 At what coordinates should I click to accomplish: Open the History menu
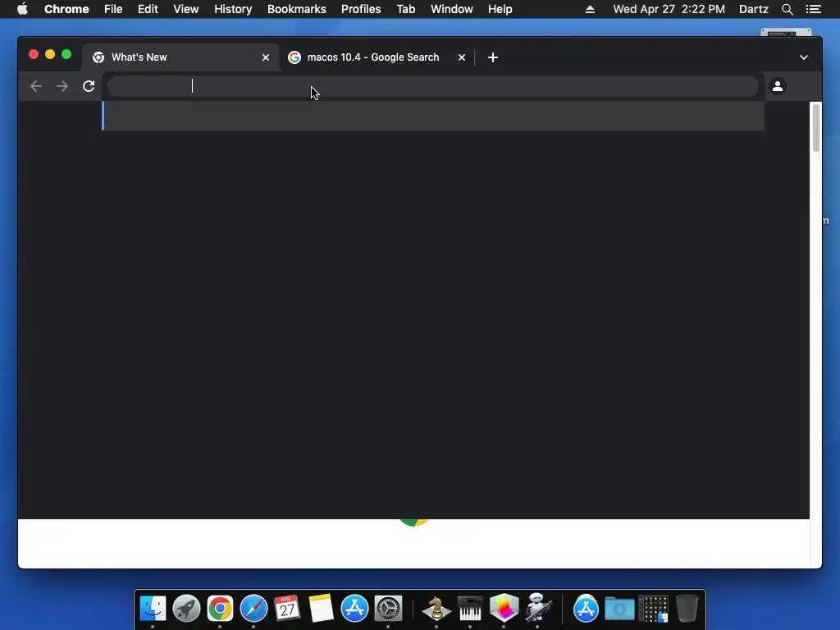233,9
